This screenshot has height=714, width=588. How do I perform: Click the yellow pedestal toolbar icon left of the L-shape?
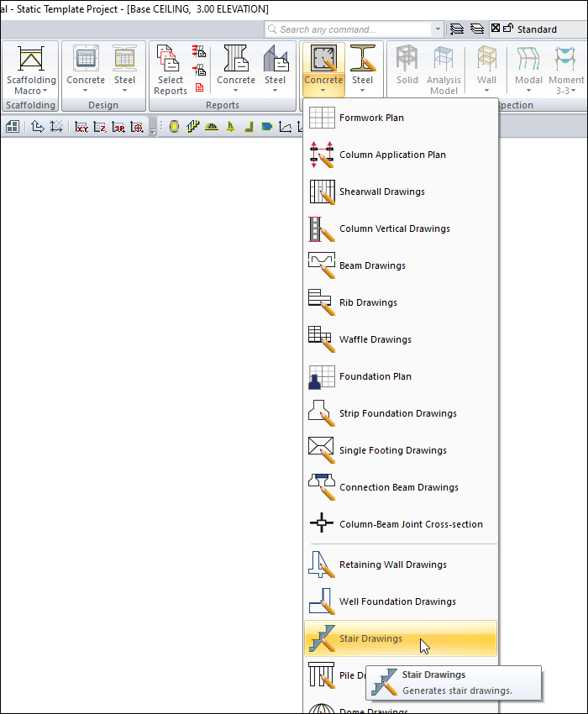point(230,127)
